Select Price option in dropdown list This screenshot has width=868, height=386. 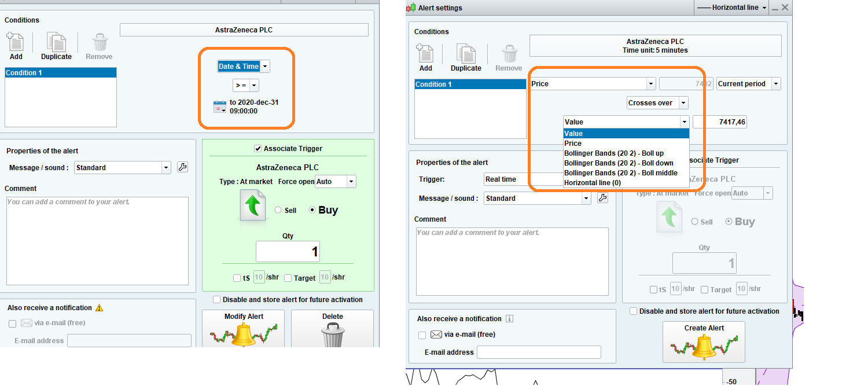tap(626, 144)
